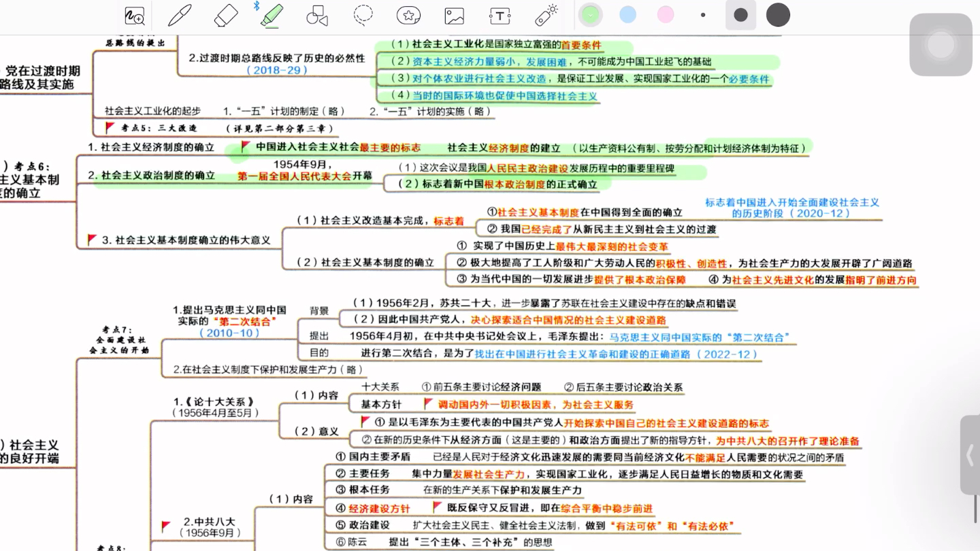Viewport: 980px width, 551px height.
Task: Tap the blue note ending （2020-12）
Action: tap(792, 207)
